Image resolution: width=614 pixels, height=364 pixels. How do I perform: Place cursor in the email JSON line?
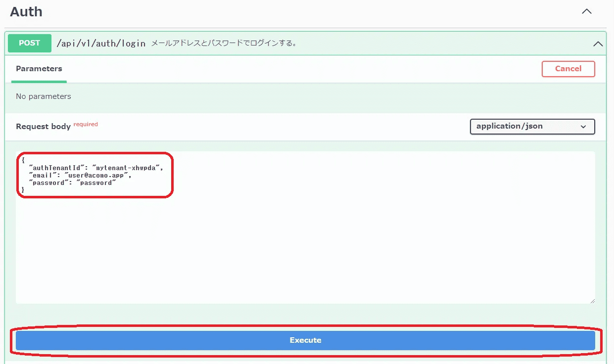80,175
